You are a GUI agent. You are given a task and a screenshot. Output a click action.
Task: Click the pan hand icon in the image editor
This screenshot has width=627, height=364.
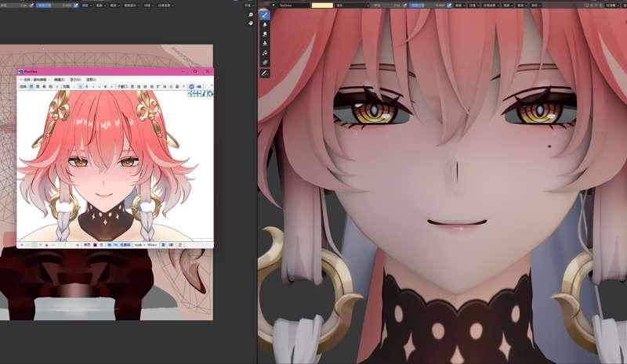pos(250,23)
